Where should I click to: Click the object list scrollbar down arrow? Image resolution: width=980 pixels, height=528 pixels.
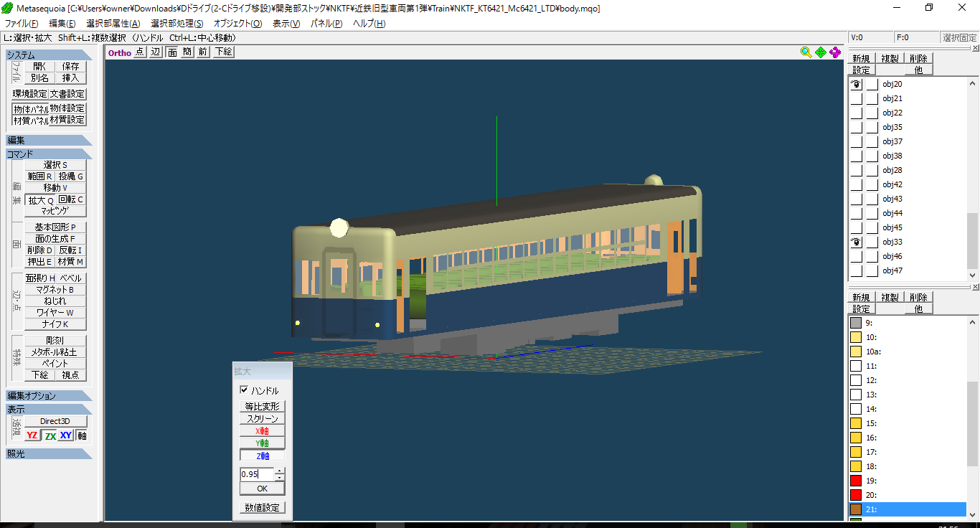pyautogui.click(x=973, y=275)
